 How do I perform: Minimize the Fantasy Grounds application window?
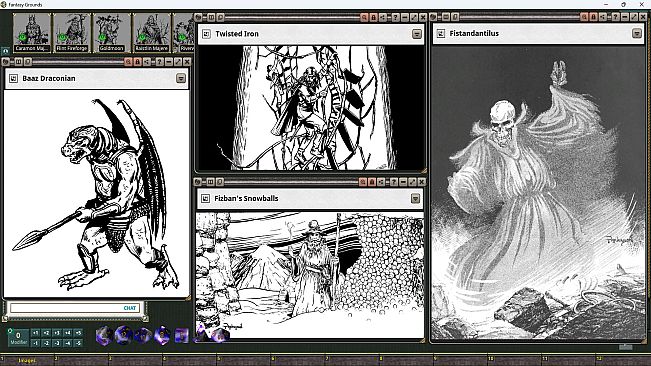(606, 4)
